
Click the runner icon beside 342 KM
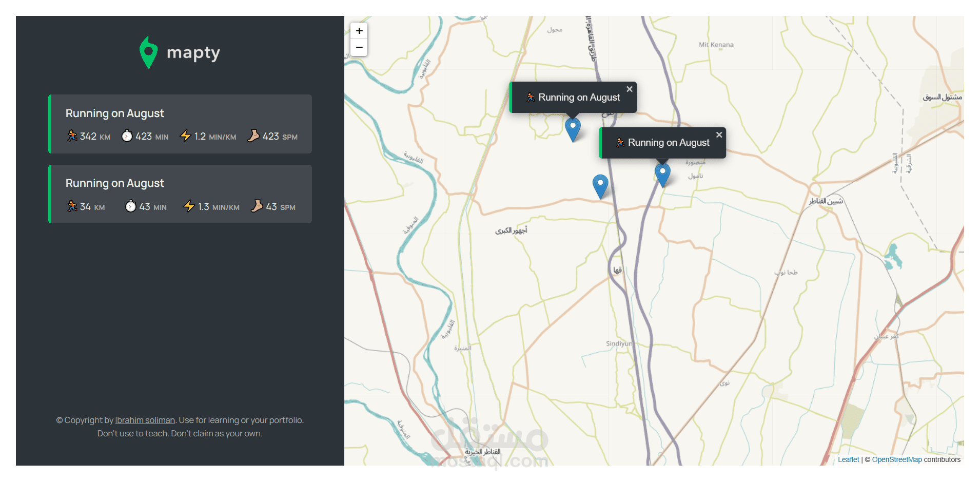72,136
